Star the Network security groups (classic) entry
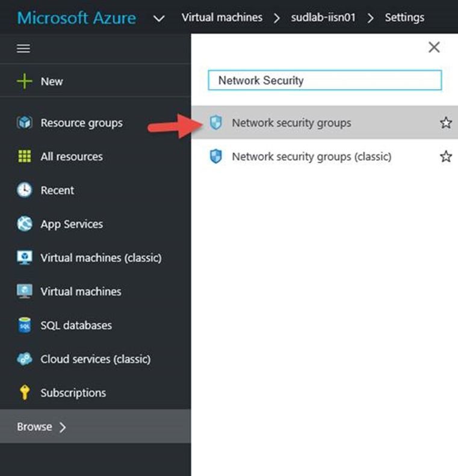Viewport: 458px width, 476px height. coord(445,156)
